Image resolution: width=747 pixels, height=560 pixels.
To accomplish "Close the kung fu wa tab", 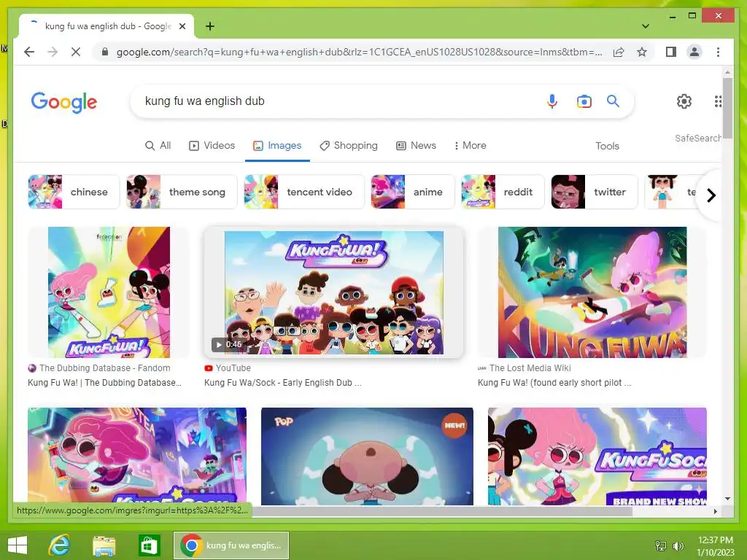I will pos(182,27).
